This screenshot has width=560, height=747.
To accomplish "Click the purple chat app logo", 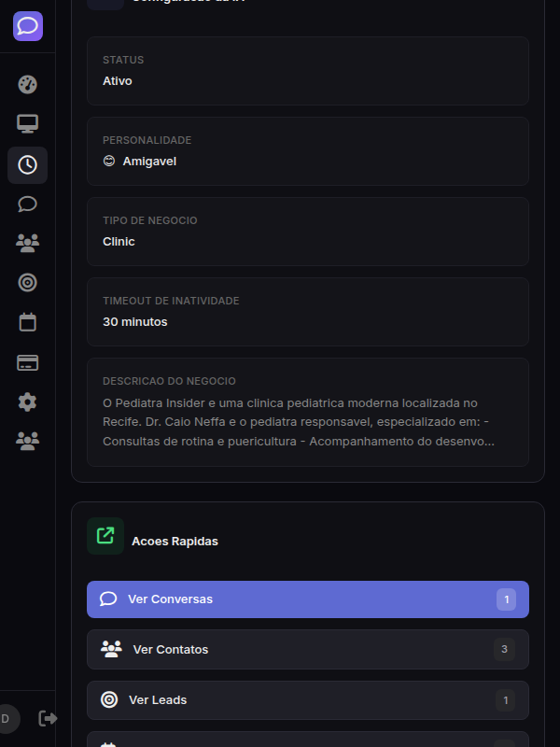I will [x=27, y=26].
